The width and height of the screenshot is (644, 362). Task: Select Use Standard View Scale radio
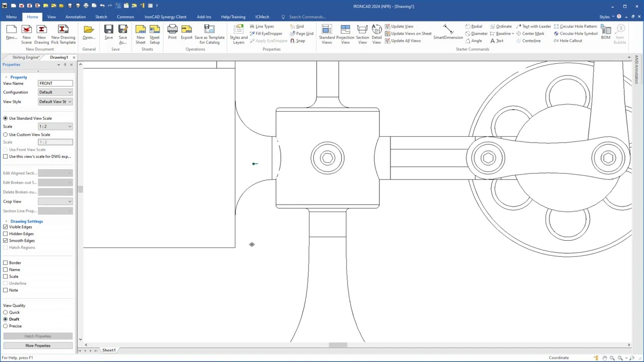point(6,118)
